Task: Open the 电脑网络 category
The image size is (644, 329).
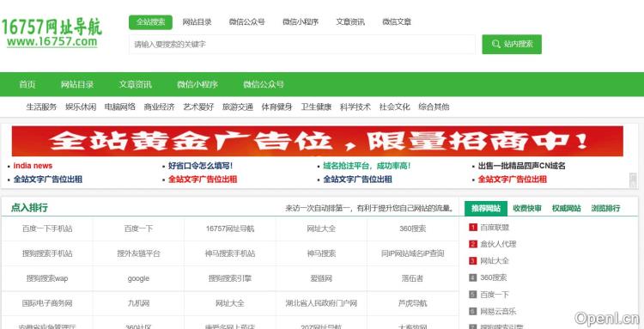Action: click(x=120, y=107)
